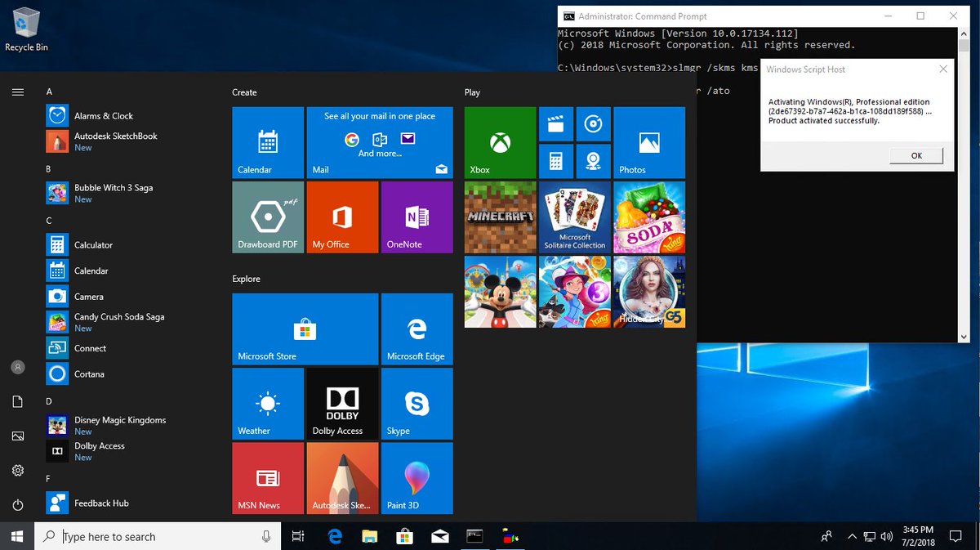
Task: Open Calculator from the app list
Action: pyautogui.click(x=131, y=245)
